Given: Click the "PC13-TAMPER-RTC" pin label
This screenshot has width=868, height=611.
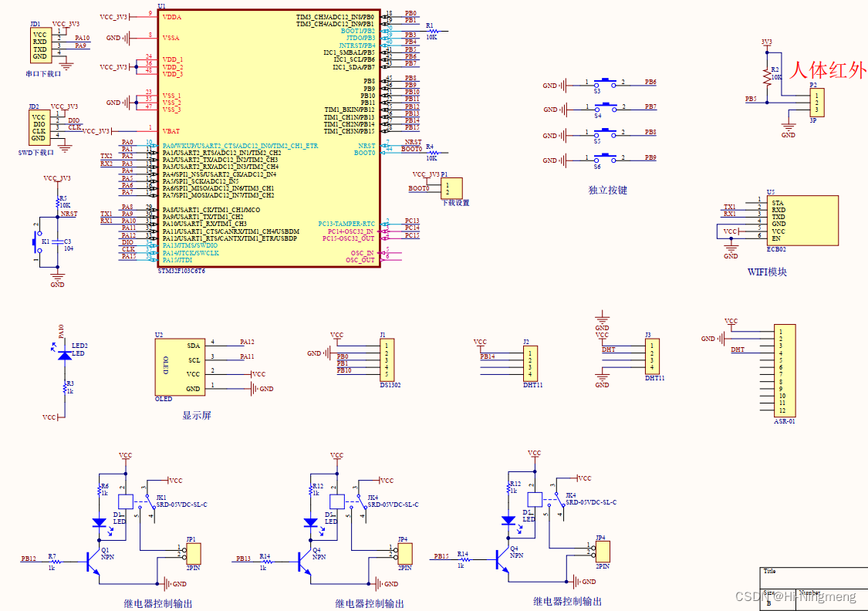Looking at the screenshot, I should pyautogui.click(x=346, y=224).
